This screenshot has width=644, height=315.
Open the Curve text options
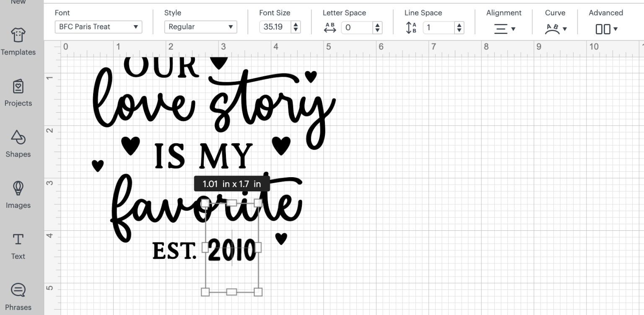pyautogui.click(x=555, y=28)
